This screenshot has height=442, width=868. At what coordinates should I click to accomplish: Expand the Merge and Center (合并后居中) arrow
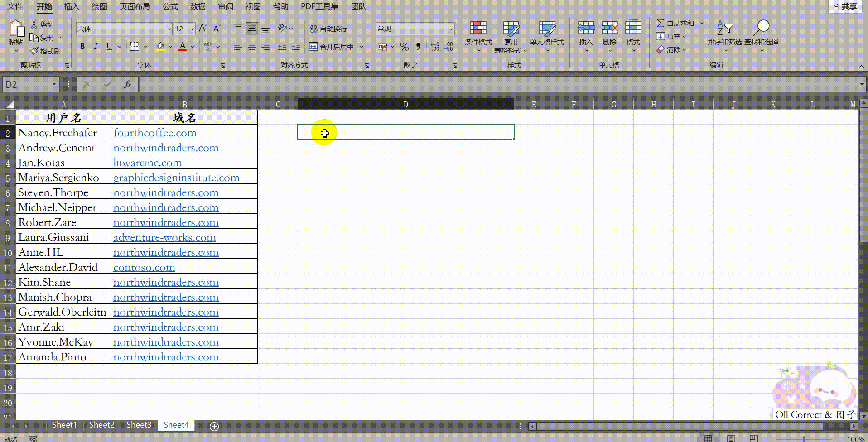[x=362, y=47]
